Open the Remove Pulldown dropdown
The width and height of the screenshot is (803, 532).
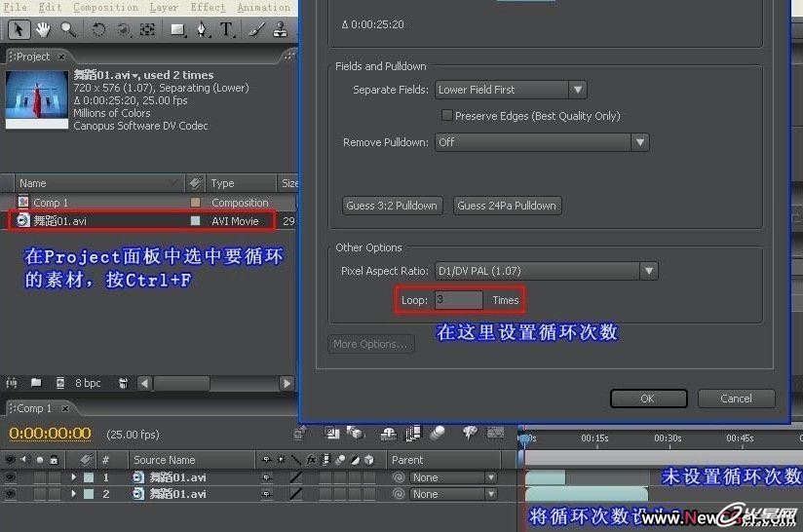coord(542,142)
